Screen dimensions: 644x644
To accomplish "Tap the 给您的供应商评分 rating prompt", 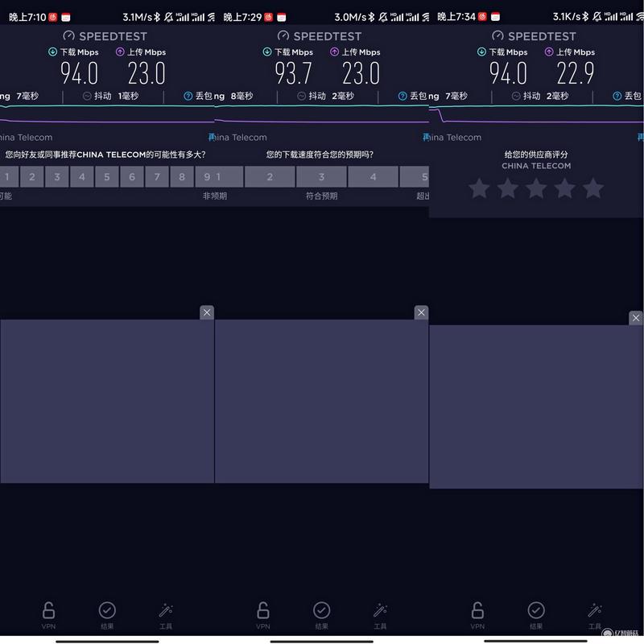I will pos(536,155).
